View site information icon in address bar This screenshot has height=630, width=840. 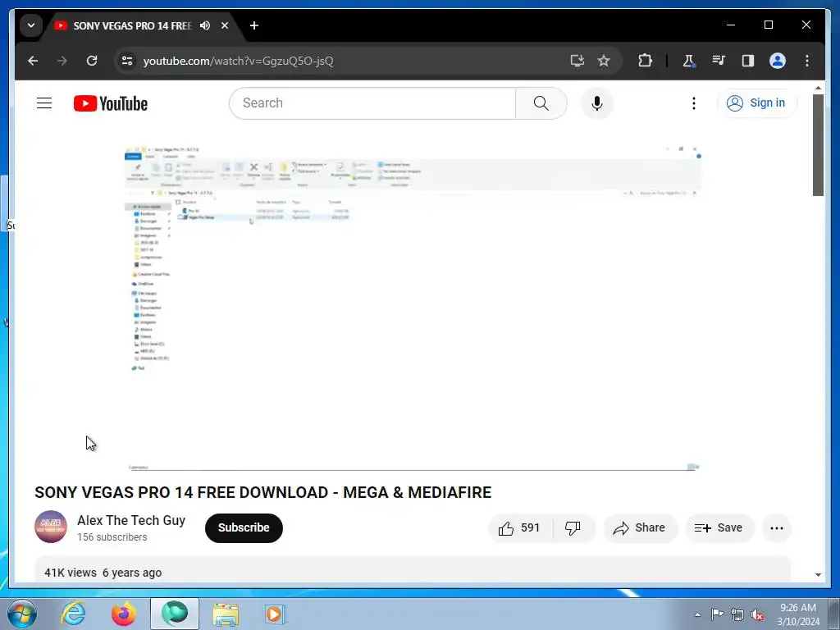pos(127,61)
